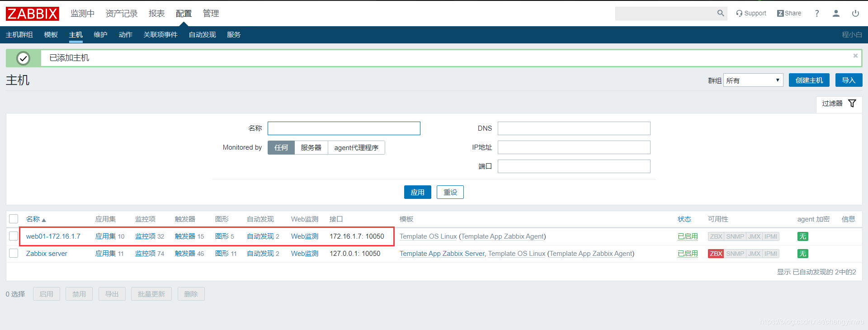The width and height of the screenshot is (868, 330).
Task: Click the Import button
Action: click(x=849, y=80)
